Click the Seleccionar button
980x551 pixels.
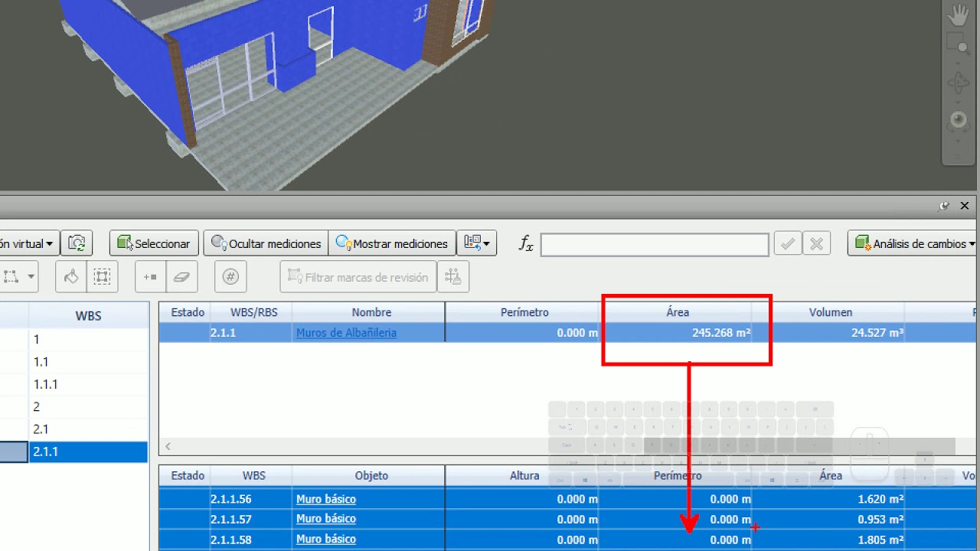155,243
